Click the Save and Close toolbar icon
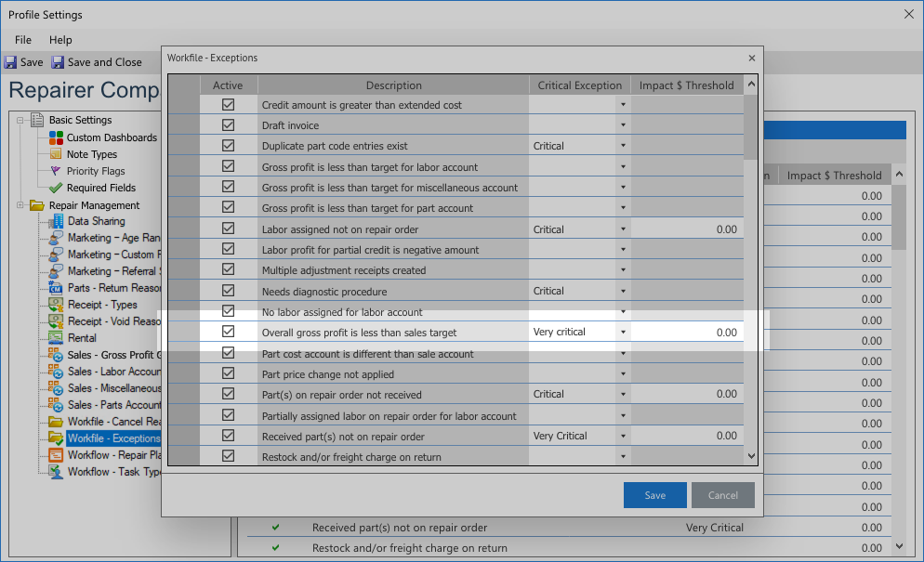924x562 pixels. (58, 62)
